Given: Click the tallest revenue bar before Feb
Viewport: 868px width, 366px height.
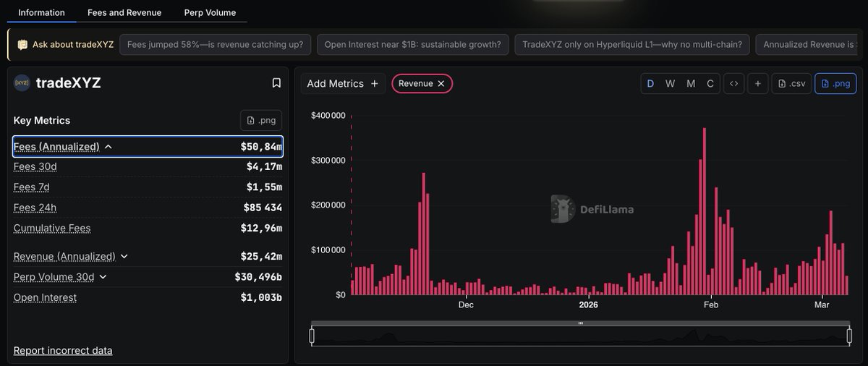Looking at the screenshot, I should click(705, 211).
